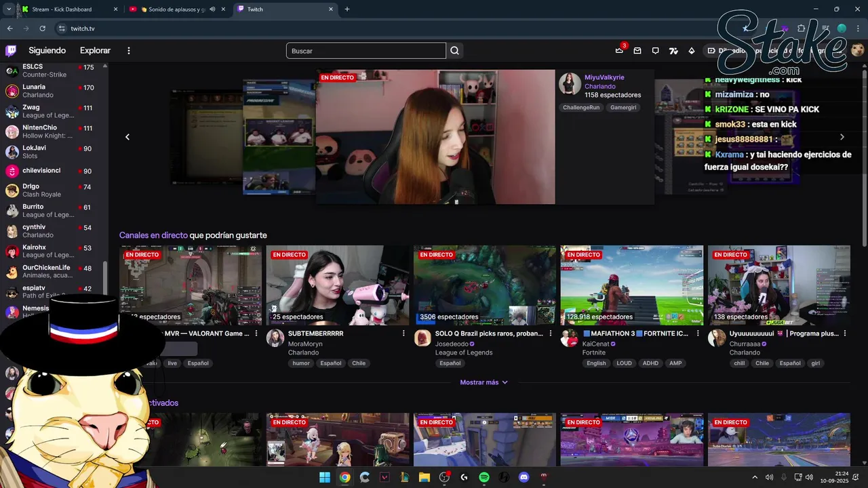Open OBS Studio from the taskbar
Screen dimensions: 868x488
coord(444,477)
